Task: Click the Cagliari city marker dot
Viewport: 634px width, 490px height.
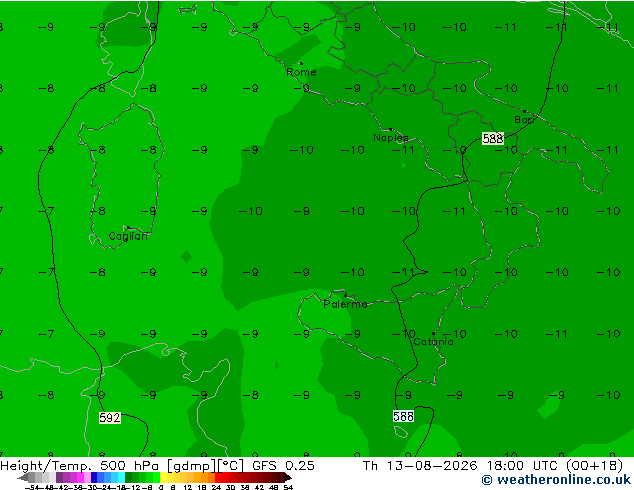Action: coord(128,228)
